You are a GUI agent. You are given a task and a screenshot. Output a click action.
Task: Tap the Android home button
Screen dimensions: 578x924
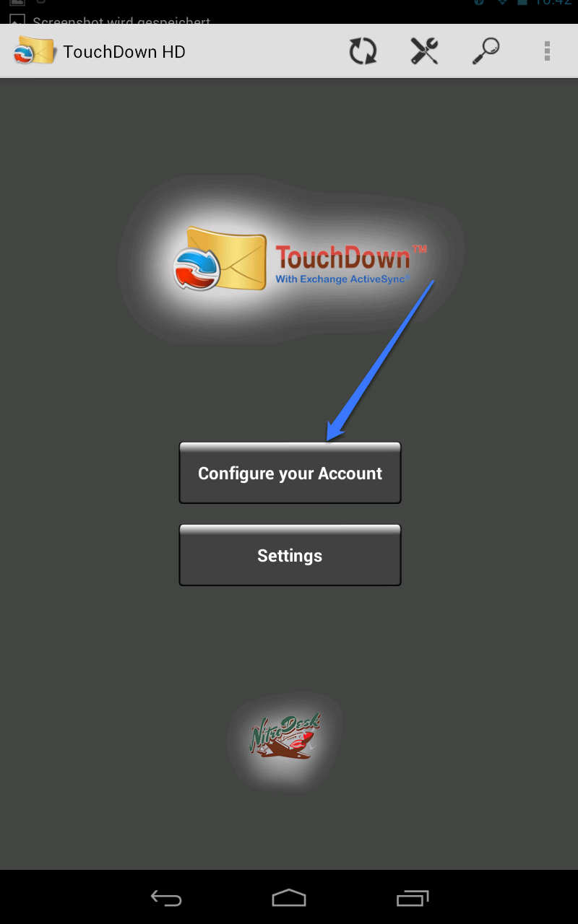(x=289, y=898)
